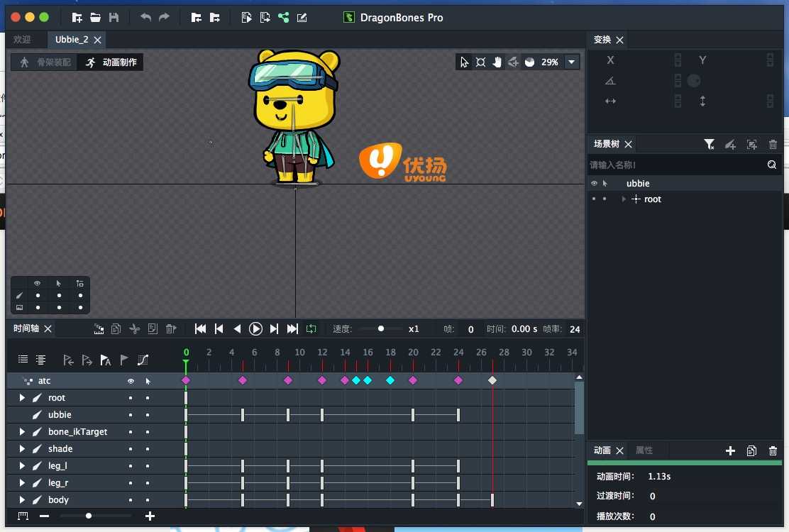Expand the leg_l timeline layer

(x=21, y=465)
